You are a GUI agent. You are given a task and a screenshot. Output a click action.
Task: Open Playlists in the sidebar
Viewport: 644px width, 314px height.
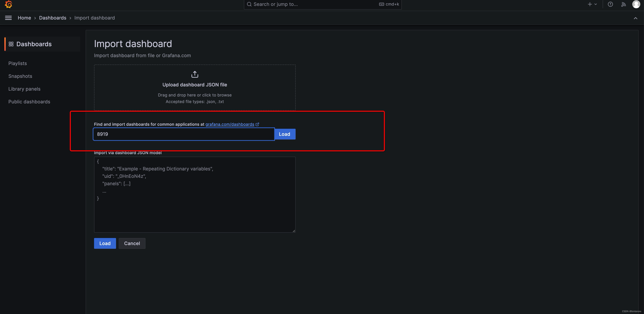click(x=17, y=63)
